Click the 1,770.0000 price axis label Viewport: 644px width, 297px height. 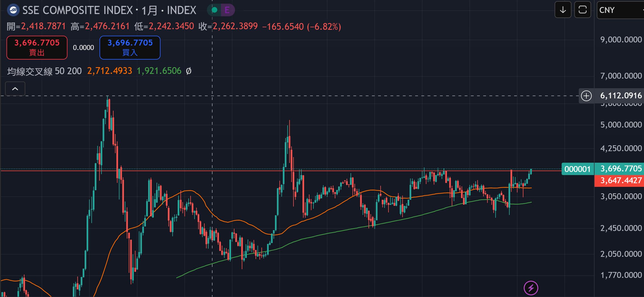(621, 275)
